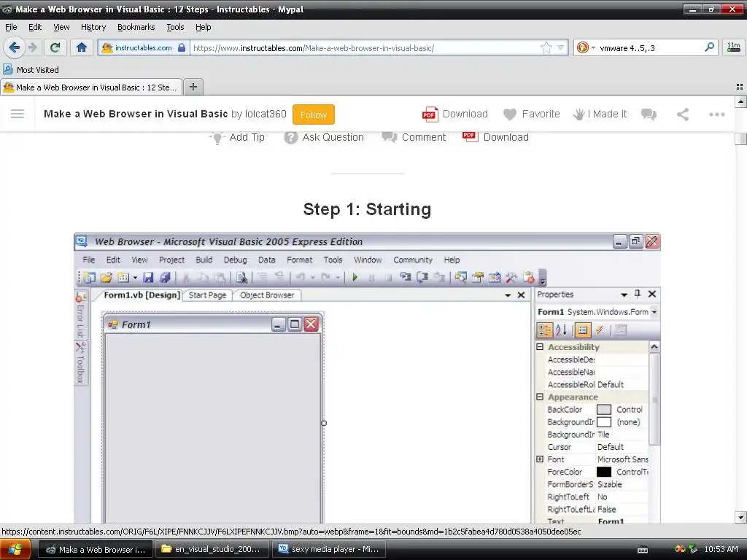Open the URL history dropdown arrow
The height and width of the screenshot is (560, 747).
pos(561,47)
